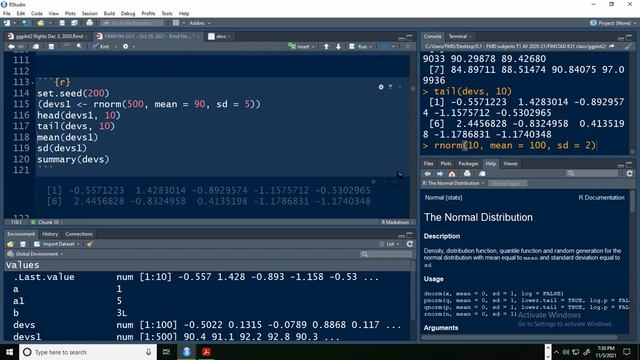The height and width of the screenshot is (360, 640).
Task: Open the Plots menu
Action: (70, 13)
